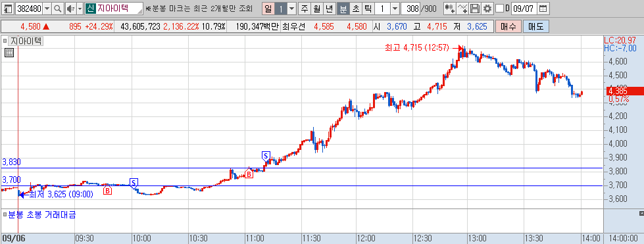
Task: Open the minute interval dropdown arrow
Action: (x=395, y=8)
